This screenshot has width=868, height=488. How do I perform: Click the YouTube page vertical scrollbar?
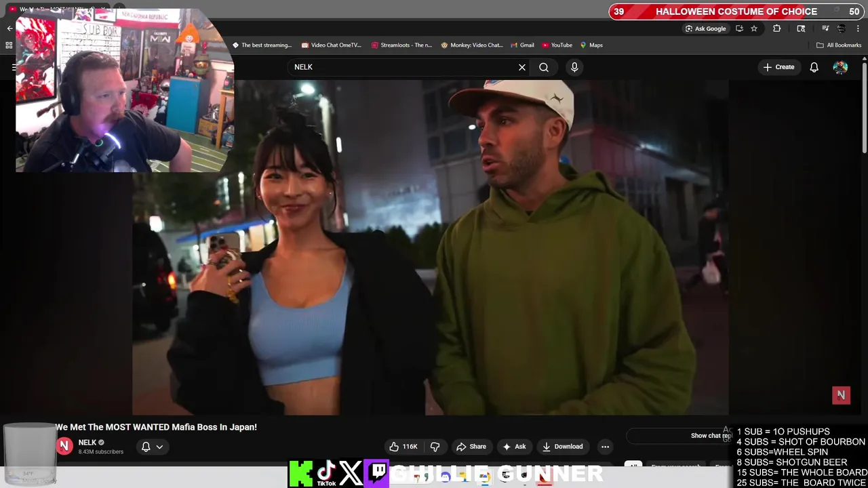click(x=865, y=108)
